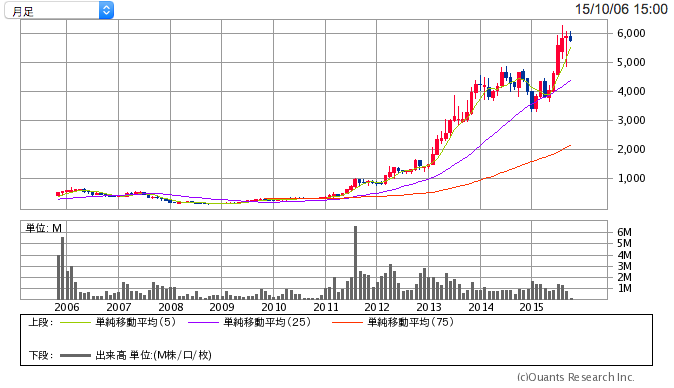Click the 1M volume axis label

tap(624, 288)
